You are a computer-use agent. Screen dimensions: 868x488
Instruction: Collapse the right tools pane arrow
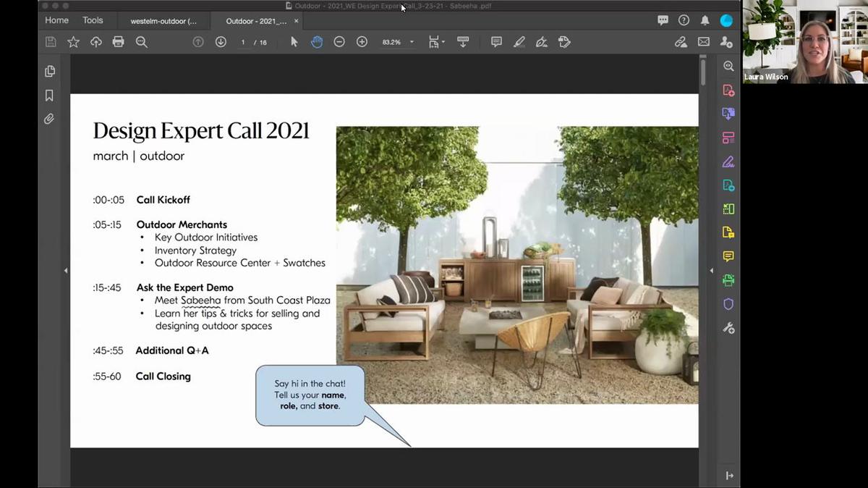click(x=711, y=271)
